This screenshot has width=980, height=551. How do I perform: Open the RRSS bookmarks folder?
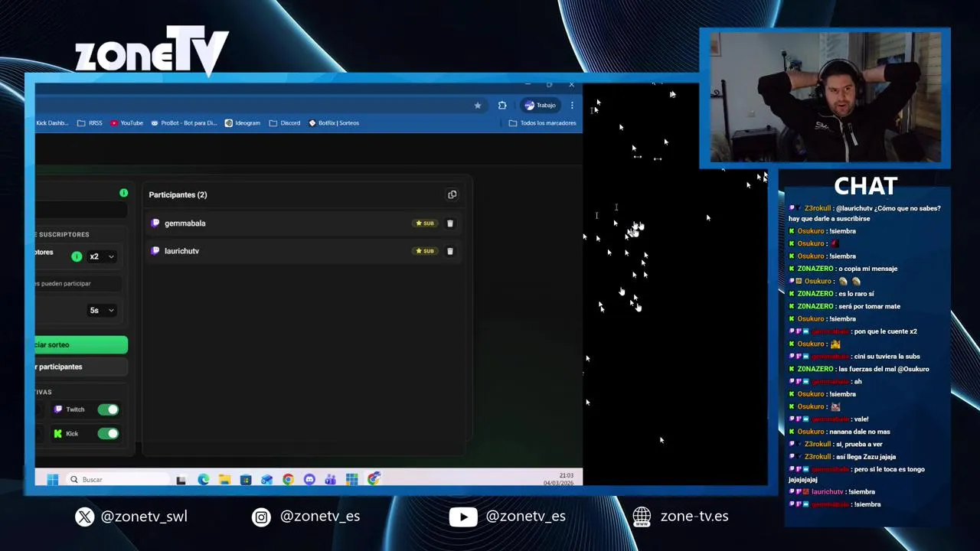(90, 122)
